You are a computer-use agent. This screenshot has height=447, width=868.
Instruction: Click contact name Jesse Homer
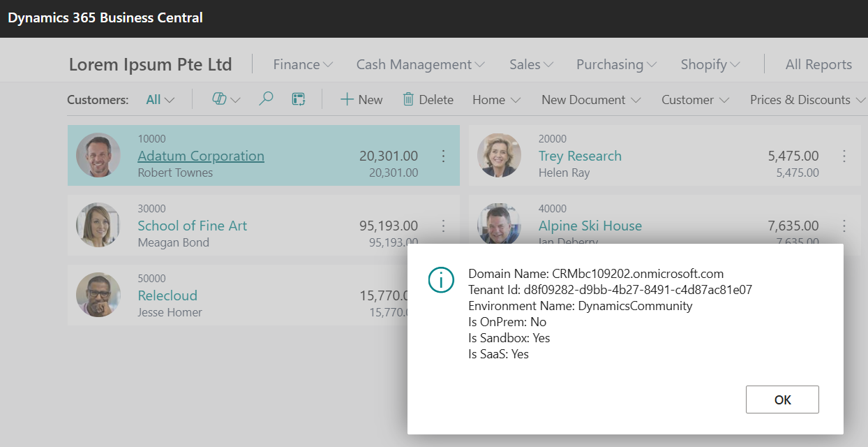[170, 312]
